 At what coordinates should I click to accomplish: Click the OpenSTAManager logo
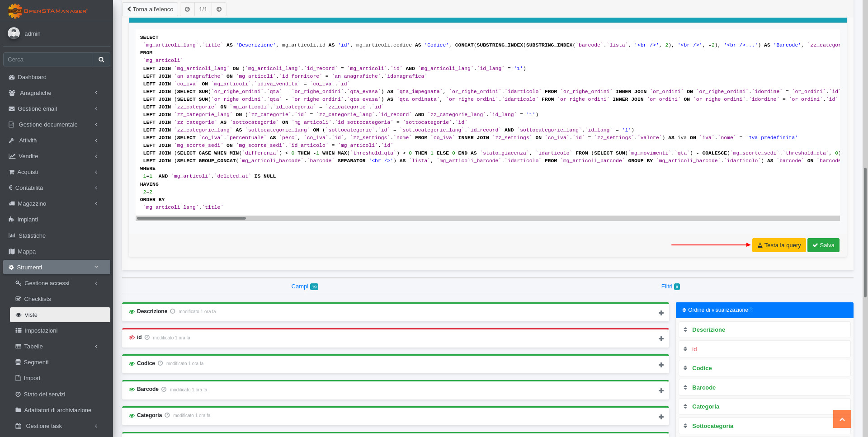47,10
